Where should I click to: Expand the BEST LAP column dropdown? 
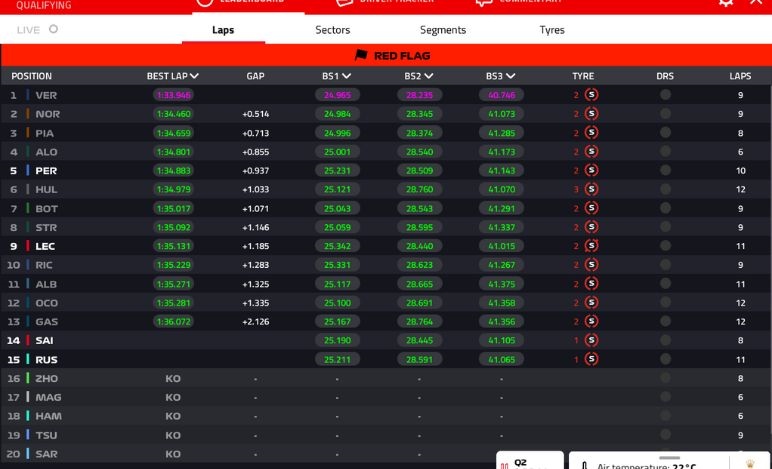194,76
